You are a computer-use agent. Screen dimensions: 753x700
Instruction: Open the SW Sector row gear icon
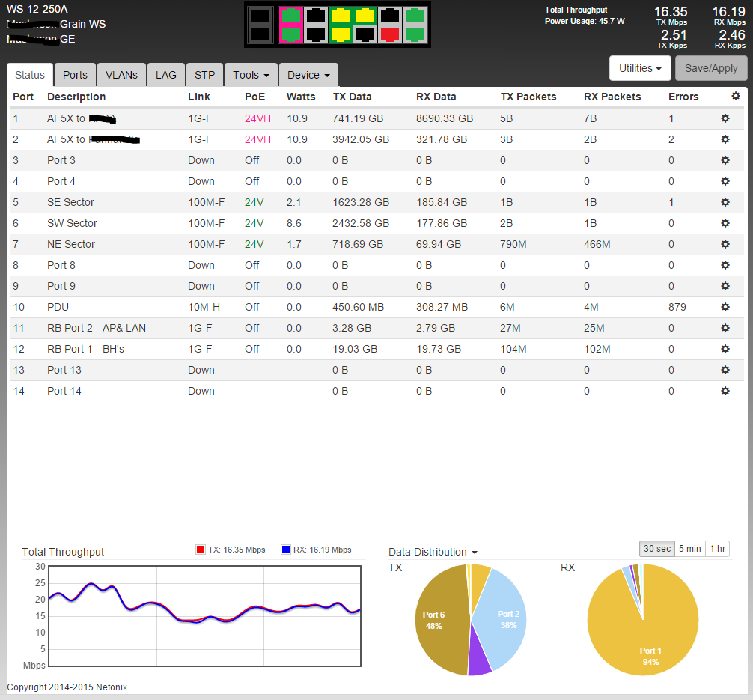(x=725, y=223)
